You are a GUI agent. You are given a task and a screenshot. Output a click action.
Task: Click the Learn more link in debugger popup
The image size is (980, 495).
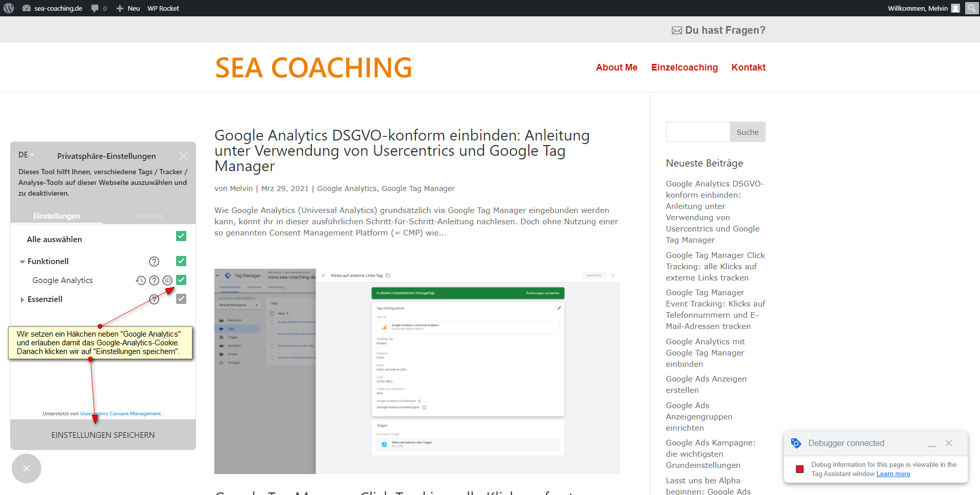point(893,474)
